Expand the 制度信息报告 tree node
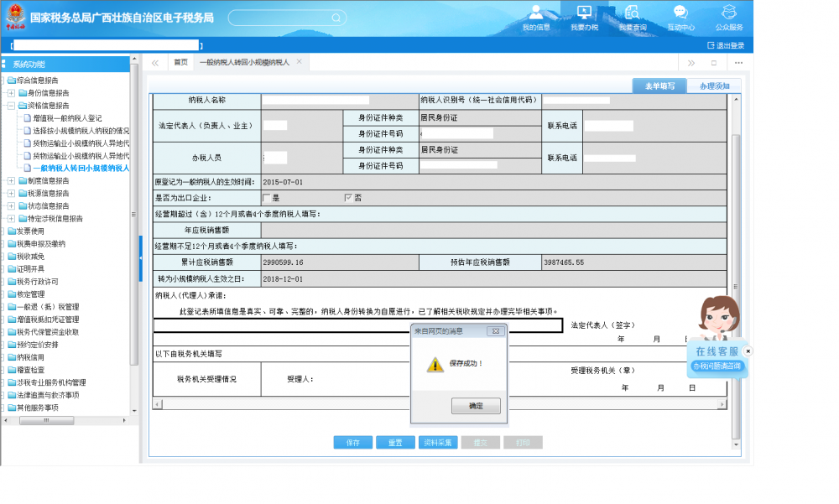This screenshot has height=504, width=839. click(11, 180)
